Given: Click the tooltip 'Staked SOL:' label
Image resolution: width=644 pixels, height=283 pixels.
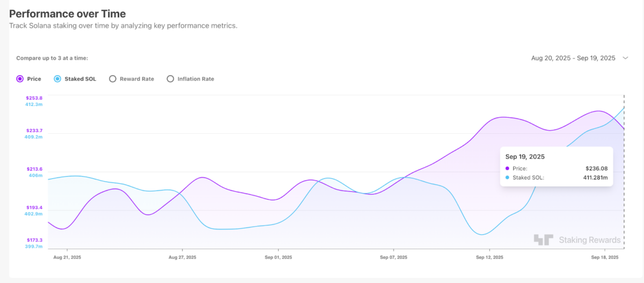Looking at the screenshot, I should point(529,177).
